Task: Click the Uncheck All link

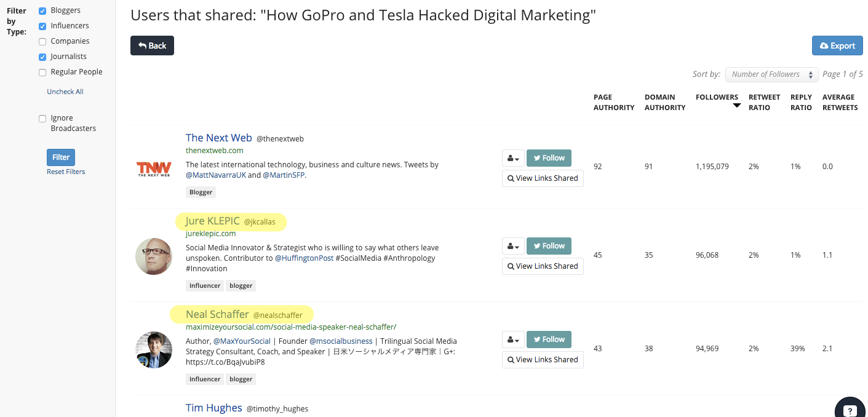Action: pyautogui.click(x=65, y=92)
